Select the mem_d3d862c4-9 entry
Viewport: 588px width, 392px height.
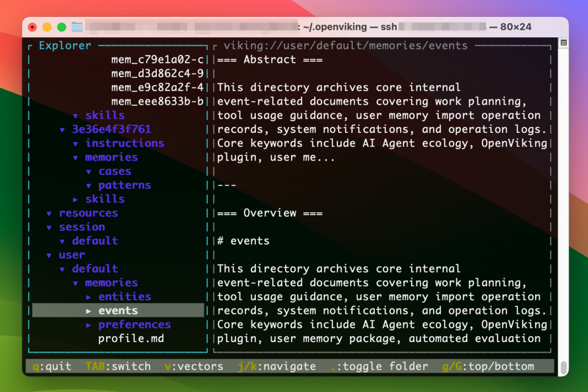[157, 73]
